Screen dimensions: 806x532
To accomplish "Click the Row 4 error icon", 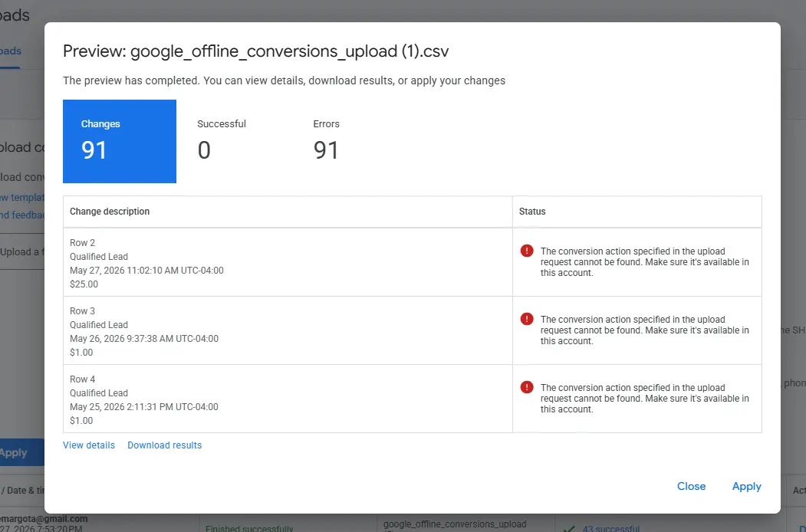I will tap(527, 387).
